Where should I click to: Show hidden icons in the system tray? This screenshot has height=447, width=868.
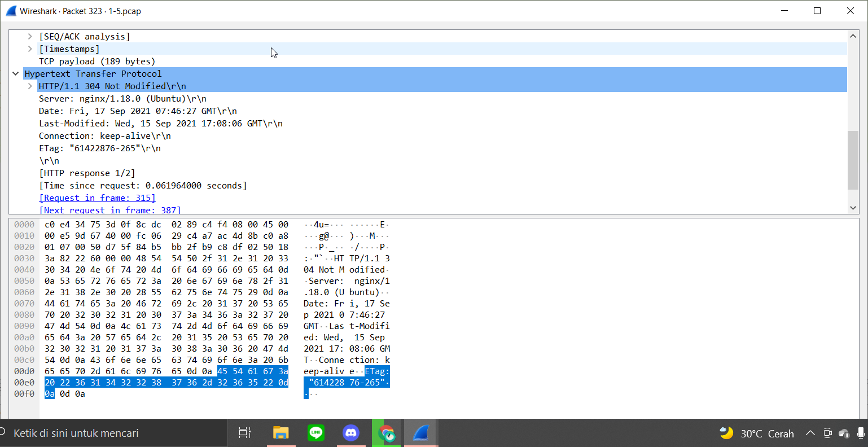click(x=810, y=433)
